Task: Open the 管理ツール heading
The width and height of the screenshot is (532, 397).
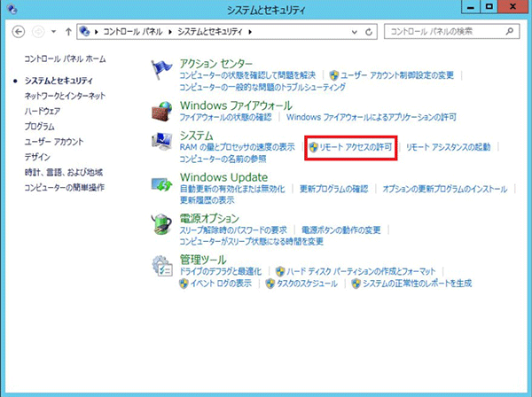Action: pyautogui.click(x=203, y=260)
